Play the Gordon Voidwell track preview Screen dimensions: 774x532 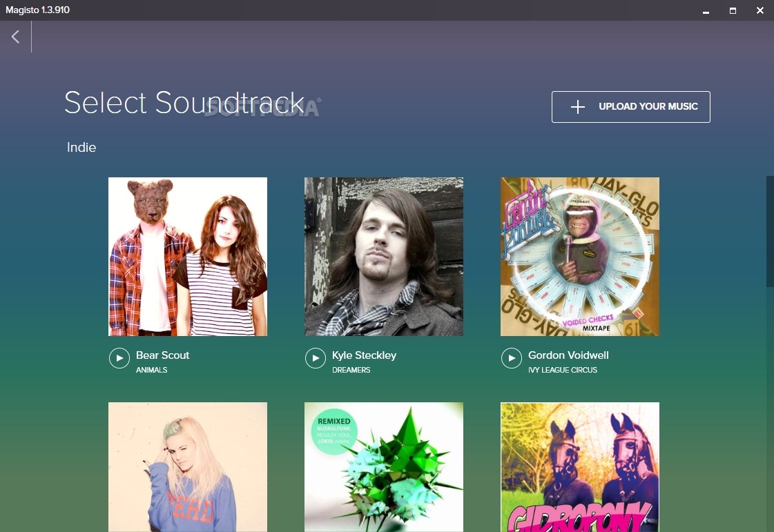[x=512, y=358]
